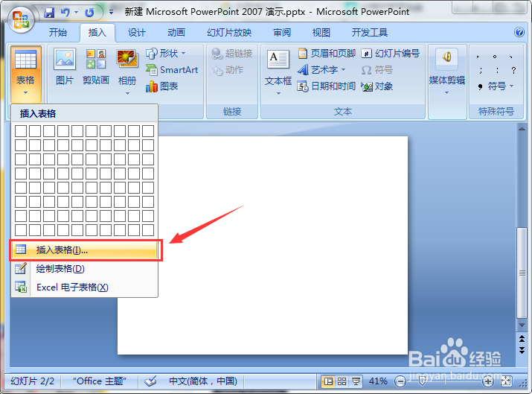This screenshot has height=394, width=532.
Task: Click the spell check status icon
Action: click(x=150, y=381)
